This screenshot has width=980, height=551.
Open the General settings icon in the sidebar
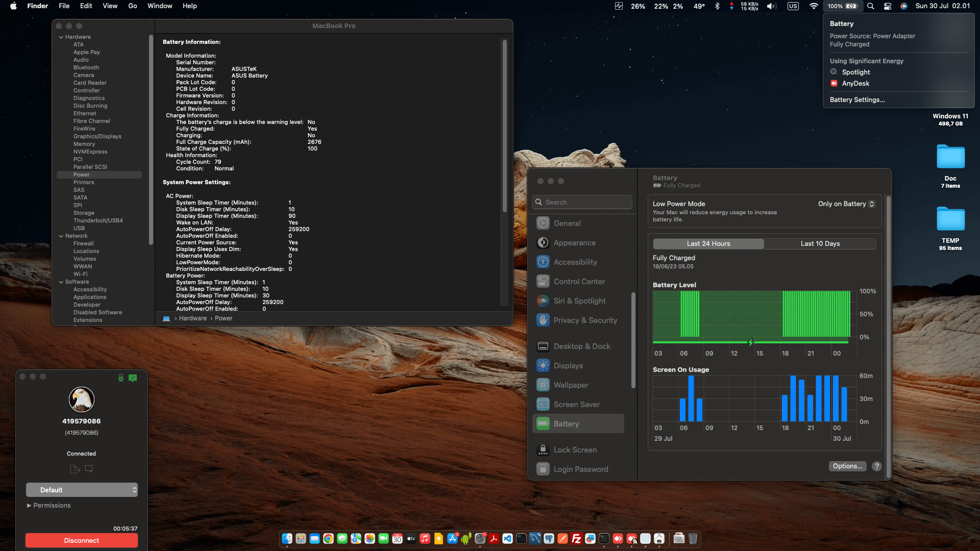(x=543, y=223)
